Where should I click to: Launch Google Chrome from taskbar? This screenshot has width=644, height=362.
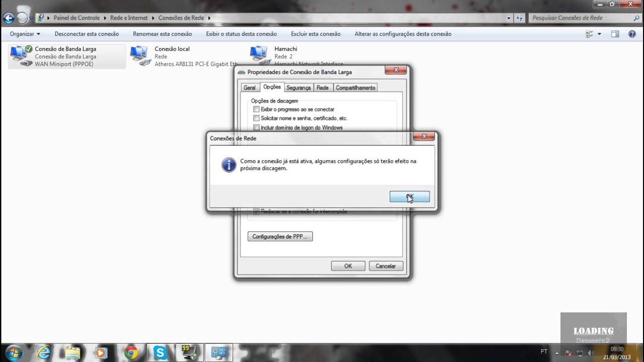131,353
